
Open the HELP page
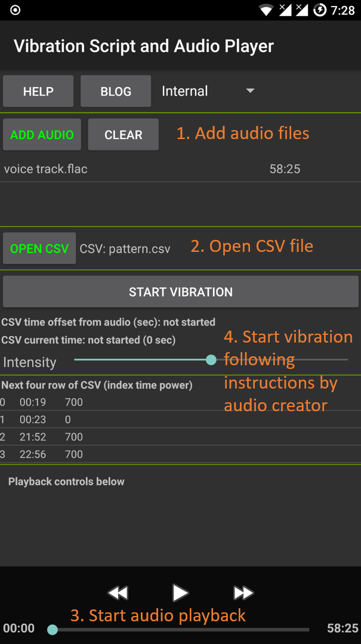tap(38, 91)
